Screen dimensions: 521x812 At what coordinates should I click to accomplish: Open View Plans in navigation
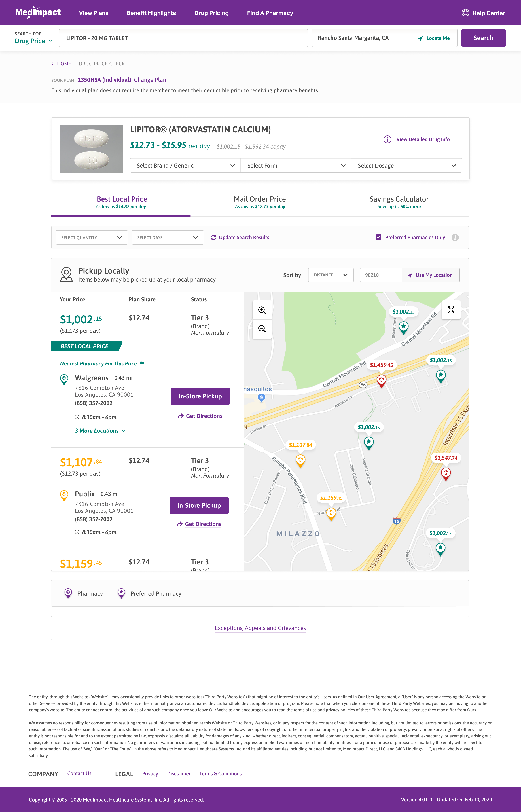[94, 13]
